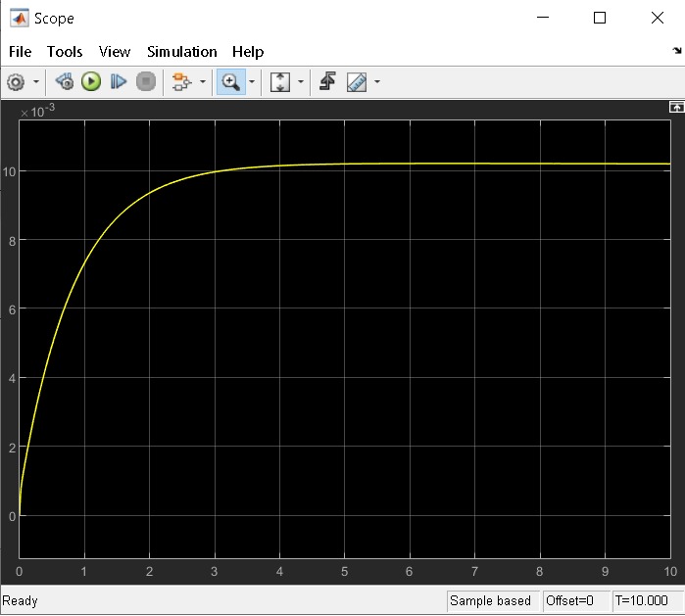Open Configuration Properties gear icon
The image size is (685, 616).
click(x=16, y=82)
